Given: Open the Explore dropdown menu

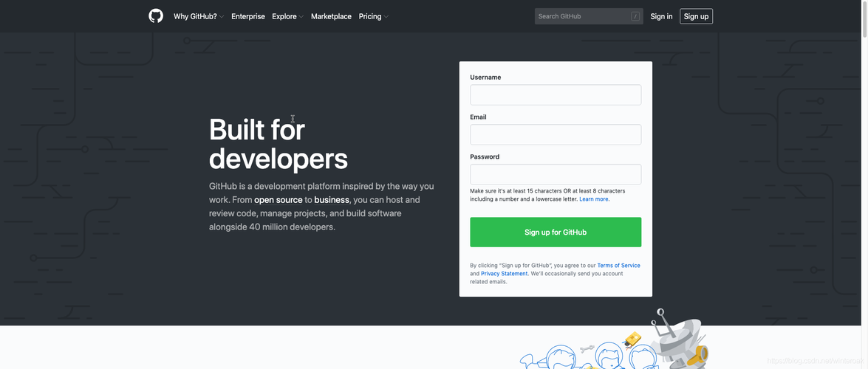Looking at the screenshot, I should 288,16.
